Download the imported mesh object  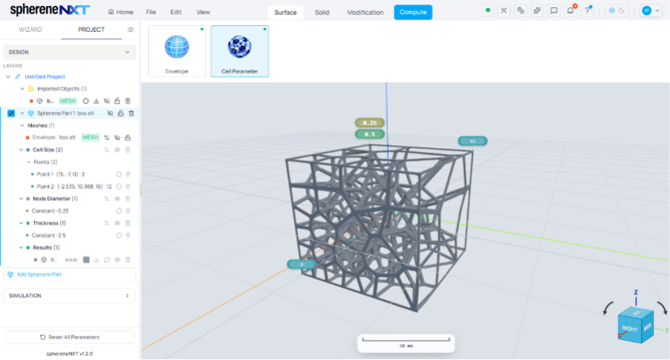(96, 101)
